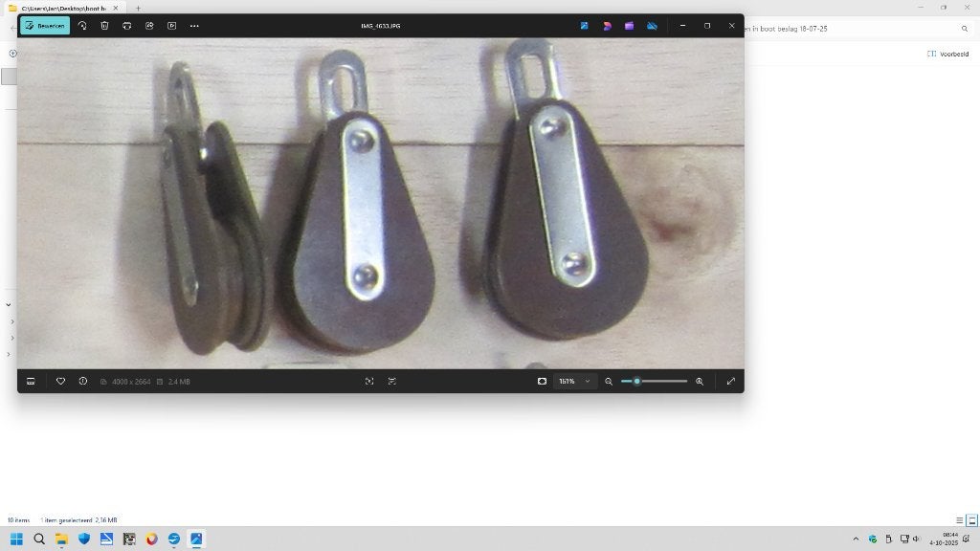Image resolution: width=980 pixels, height=551 pixels.
Task: Collapse the expanded navigation tree chevron in Explorer
Action: tap(8, 305)
